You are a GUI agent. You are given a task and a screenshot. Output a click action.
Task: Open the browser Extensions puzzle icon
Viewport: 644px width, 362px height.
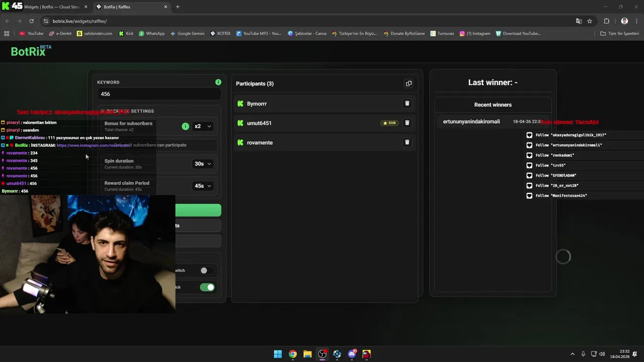pos(606,21)
